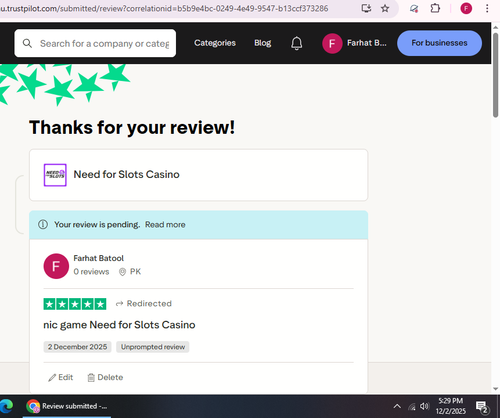
Task: Open the Need for Slots Casino link
Action: click(126, 174)
